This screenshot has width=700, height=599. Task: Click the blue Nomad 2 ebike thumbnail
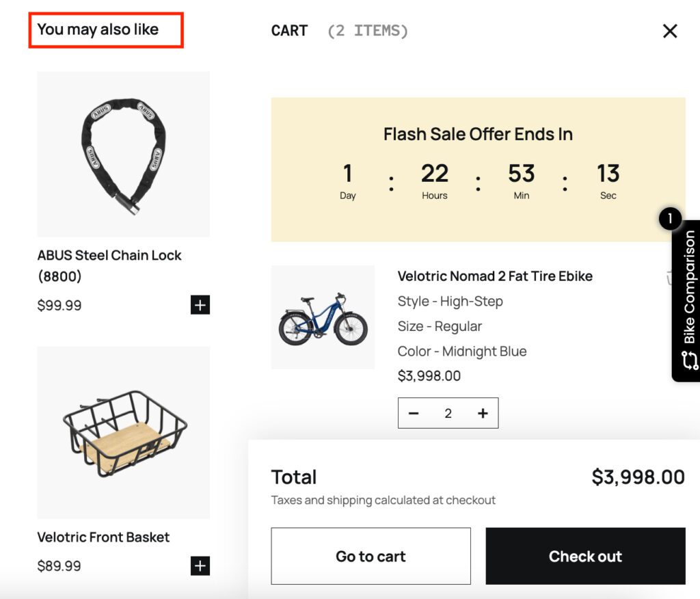pyautogui.click(x=323, y=317)
